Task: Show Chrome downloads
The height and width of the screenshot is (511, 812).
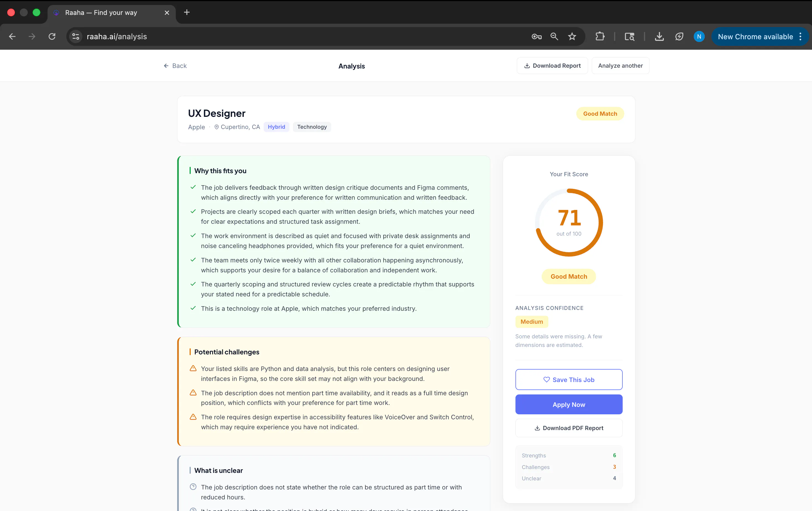Action: [659, 36]
